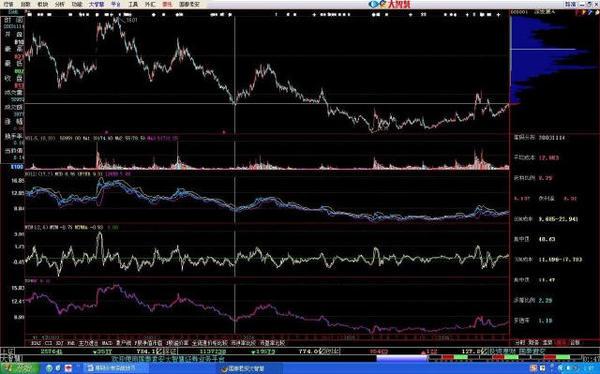
Task: Click the first red-green market indicator bar
Action: tap(455, 358)
